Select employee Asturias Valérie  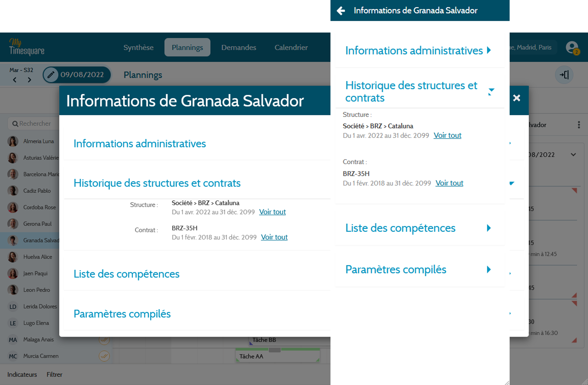[30, 158]
